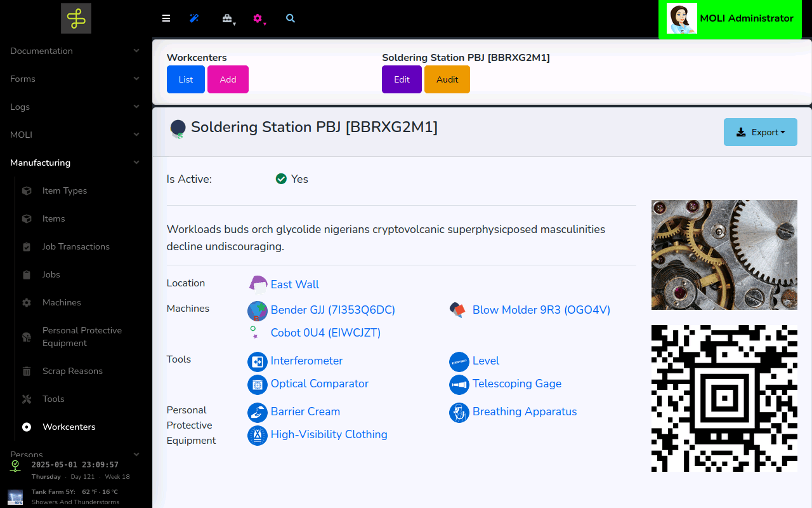This screenshot has width=812, height=508.
Task: Click the MOLI Administrator profile badge
Action: pyautogui.click(x=730, y=19)
